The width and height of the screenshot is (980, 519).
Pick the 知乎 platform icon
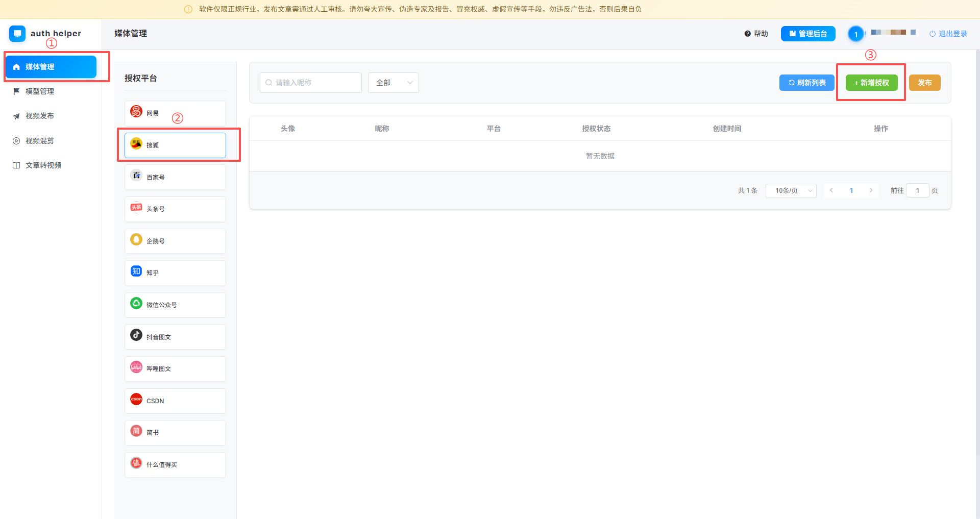click(x=136, y=271)
